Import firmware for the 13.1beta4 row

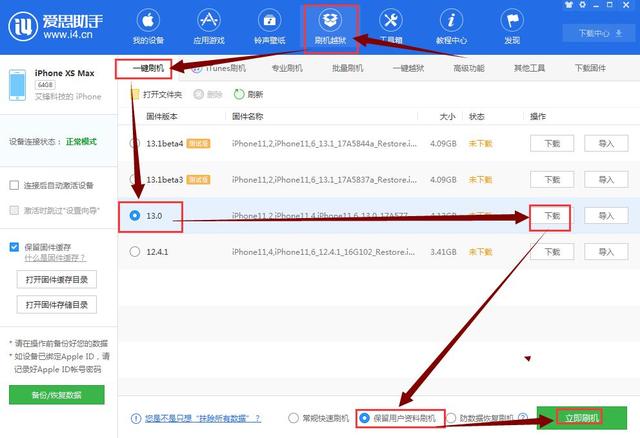point(606,144)
